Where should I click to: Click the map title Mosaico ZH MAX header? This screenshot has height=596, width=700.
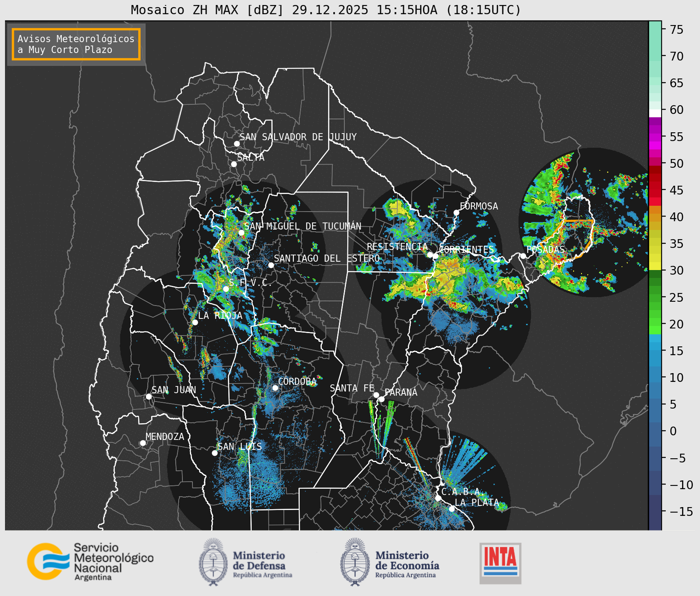click(x=326, y=10)
